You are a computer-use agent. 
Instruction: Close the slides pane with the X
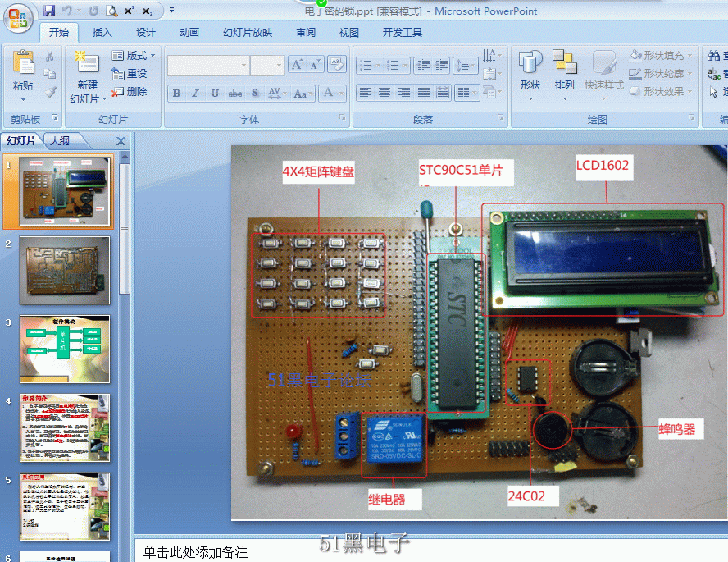pos(121,141)
